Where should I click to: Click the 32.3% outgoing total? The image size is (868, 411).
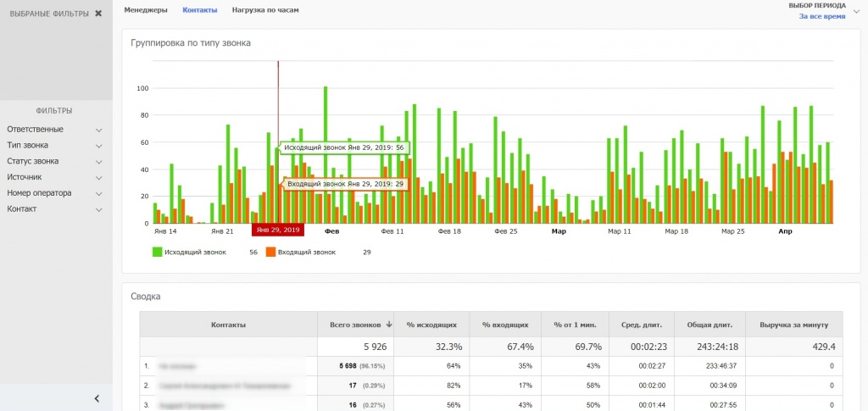click(x=449, y=347)
